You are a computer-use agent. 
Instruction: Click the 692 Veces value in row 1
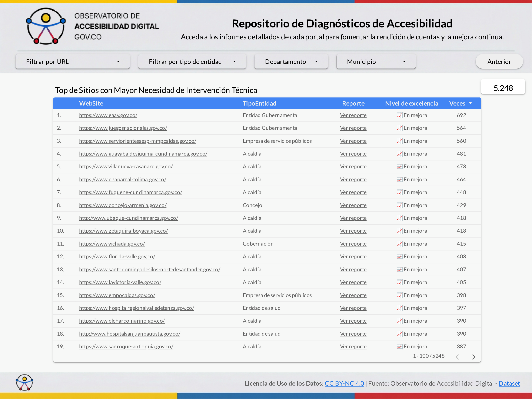461,115
